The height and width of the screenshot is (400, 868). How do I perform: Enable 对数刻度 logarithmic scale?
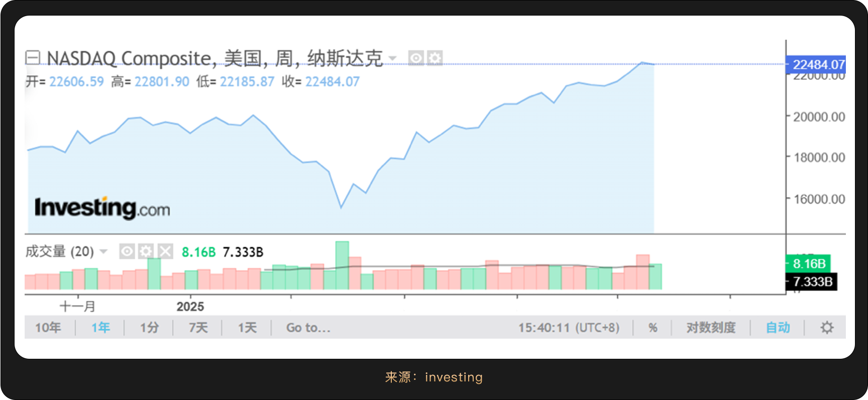coord(711,328)
